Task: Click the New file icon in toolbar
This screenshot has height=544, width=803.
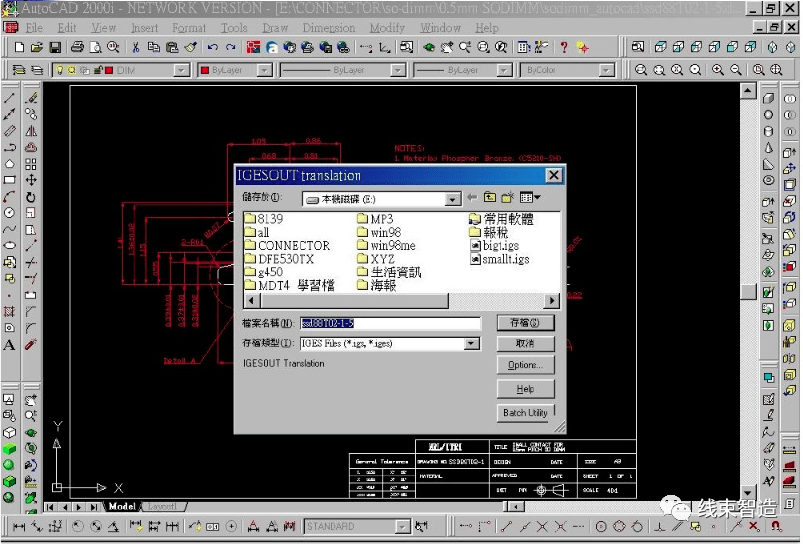Action: 19,48
